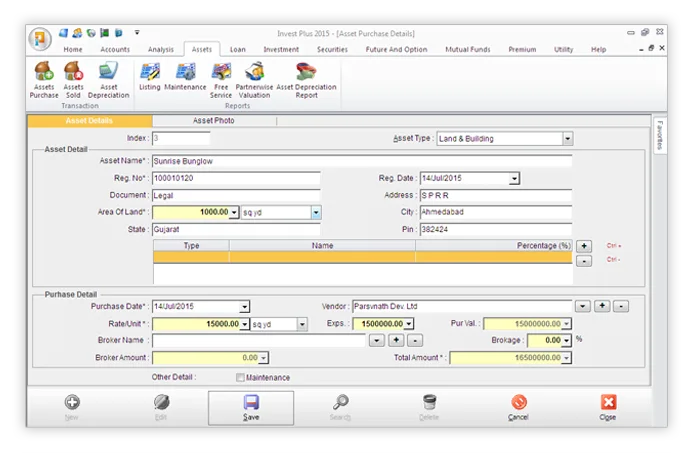Open the Assets Purchase transaction
Viewport: 687px width, 453px height.
pyautogui.click(x=44, y=80)
